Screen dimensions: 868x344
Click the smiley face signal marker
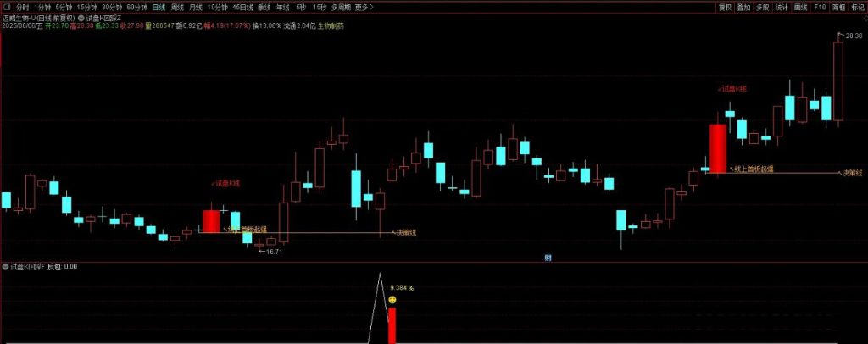(392, 300)
